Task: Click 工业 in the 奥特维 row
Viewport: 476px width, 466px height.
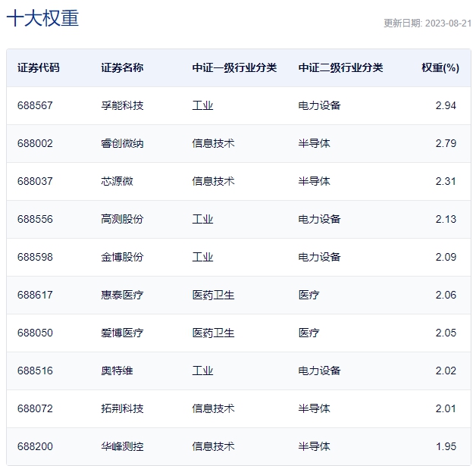Action: [202, 371]
